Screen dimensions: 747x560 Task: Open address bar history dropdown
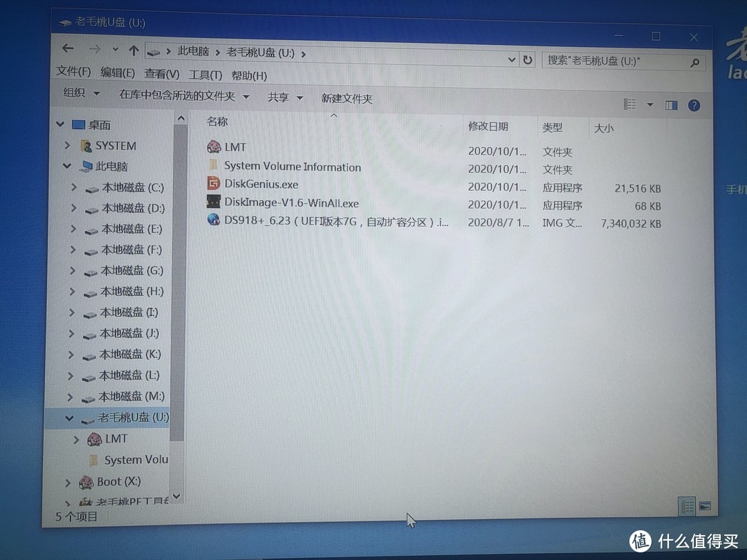(512, 59)
